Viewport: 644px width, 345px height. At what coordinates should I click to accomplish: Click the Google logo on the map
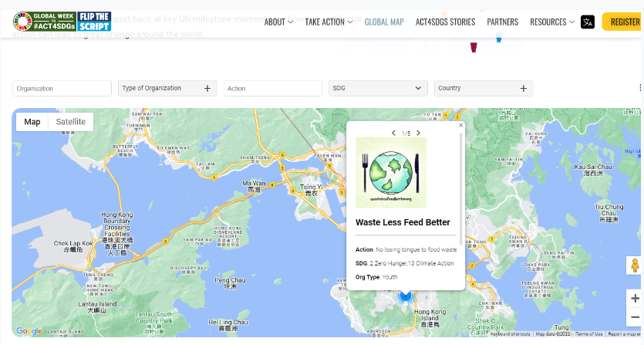tap(29, 330)
